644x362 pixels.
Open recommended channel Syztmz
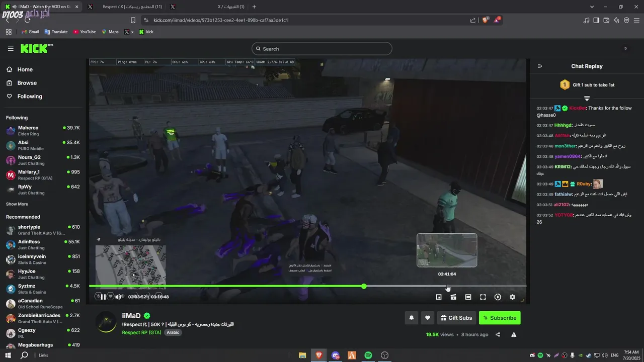click(x=43, y=289)
